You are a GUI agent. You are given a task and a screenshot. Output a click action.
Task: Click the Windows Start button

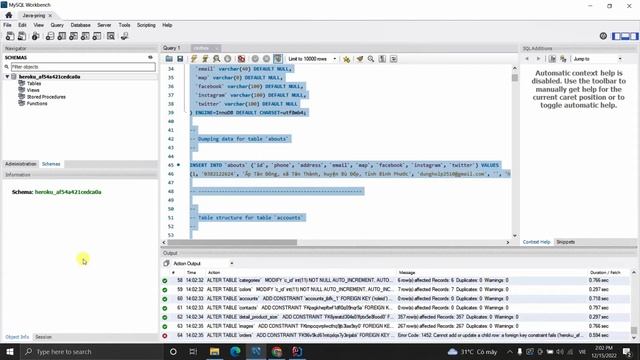click(9, 351)
